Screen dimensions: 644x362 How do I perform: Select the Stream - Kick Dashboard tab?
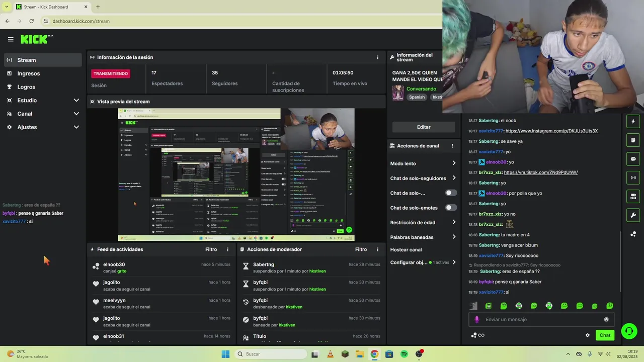point(51,7)
